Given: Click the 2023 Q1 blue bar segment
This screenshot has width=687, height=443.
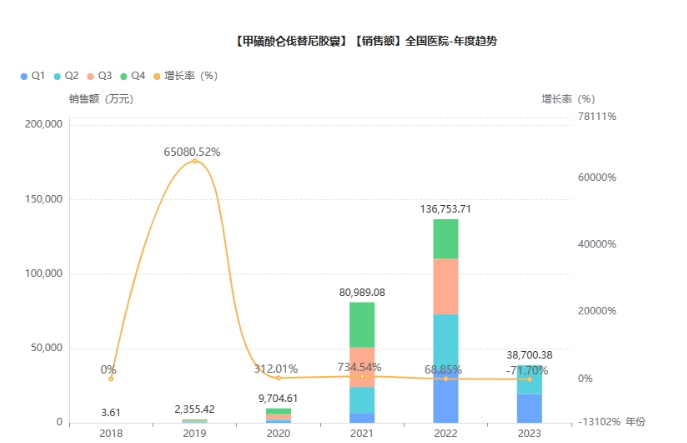Looking at the screenshot, I should coord(529,408).
